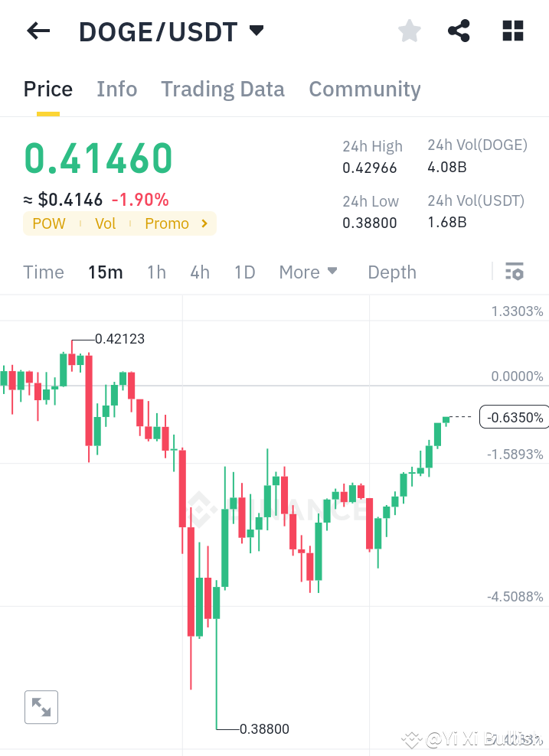Switch to the 1h candle interval
This screenshot has height=756, width=549.
point(156,272)
